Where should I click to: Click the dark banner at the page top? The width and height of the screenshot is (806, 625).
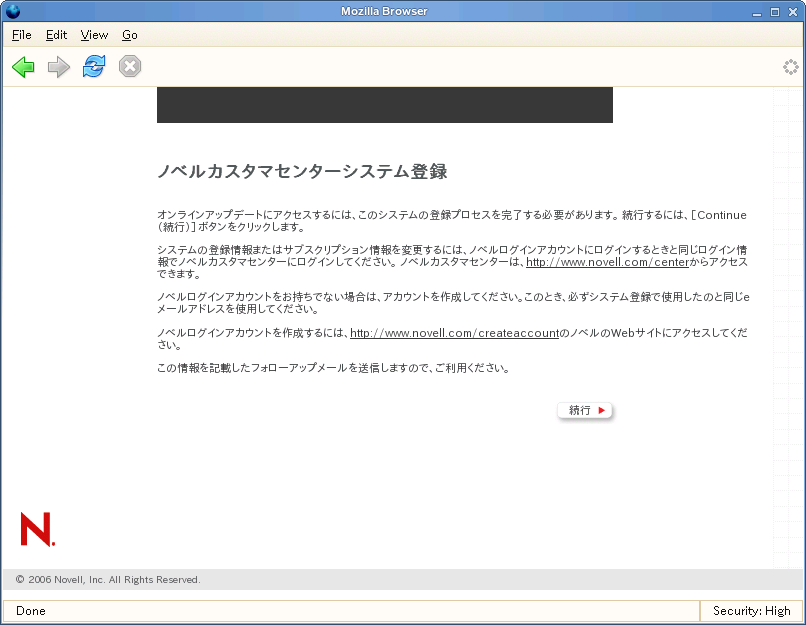[x=384, y=105]
